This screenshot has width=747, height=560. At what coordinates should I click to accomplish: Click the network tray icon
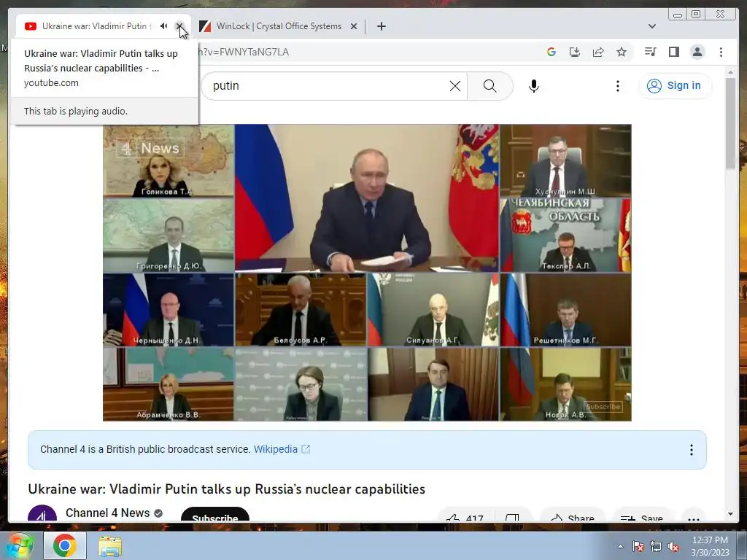(656, 546)
